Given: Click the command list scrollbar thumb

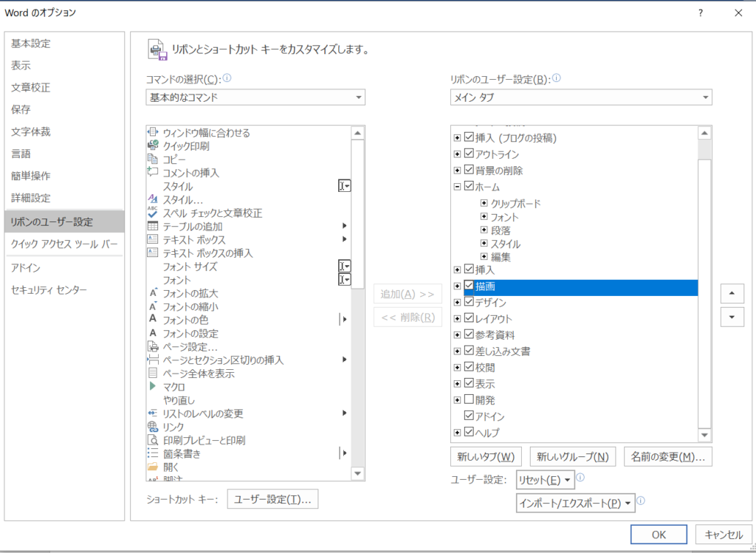Looking at the screenshot, I should click(357, 214).
